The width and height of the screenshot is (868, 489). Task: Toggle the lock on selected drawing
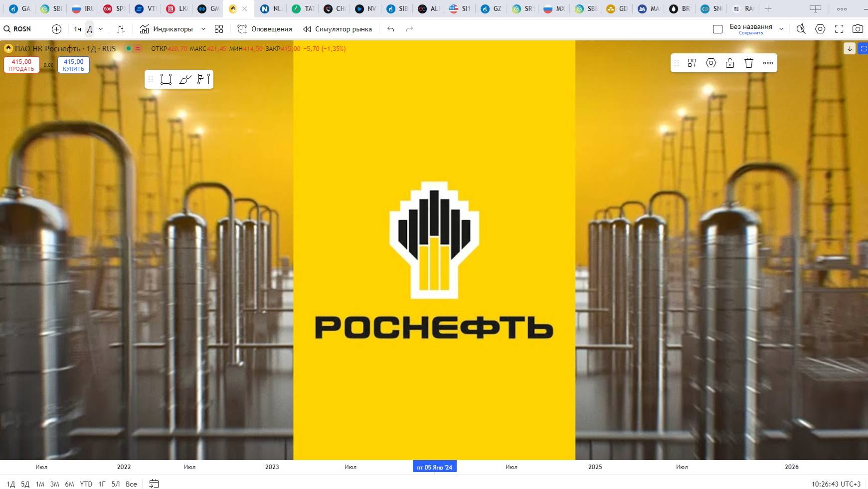click(730, 63)
